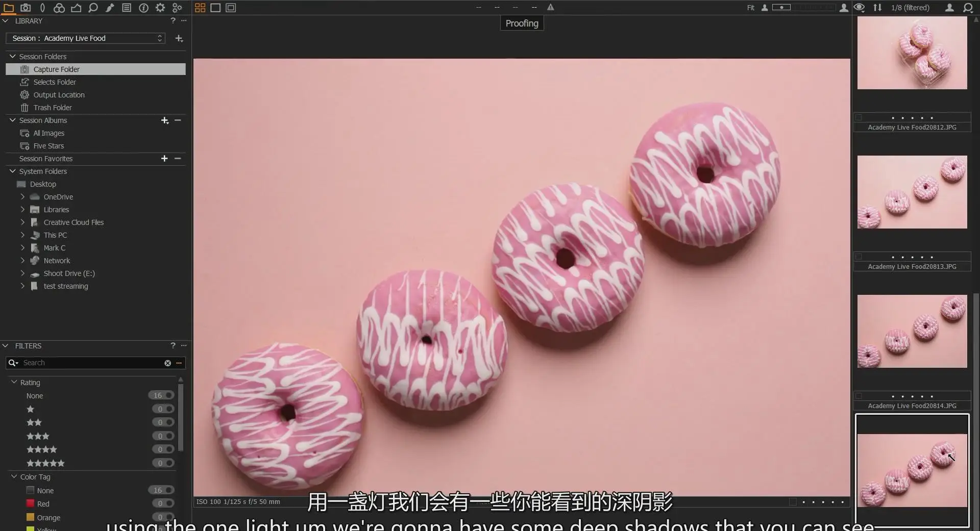Toggle viewer proof margin mode icon

231,8
